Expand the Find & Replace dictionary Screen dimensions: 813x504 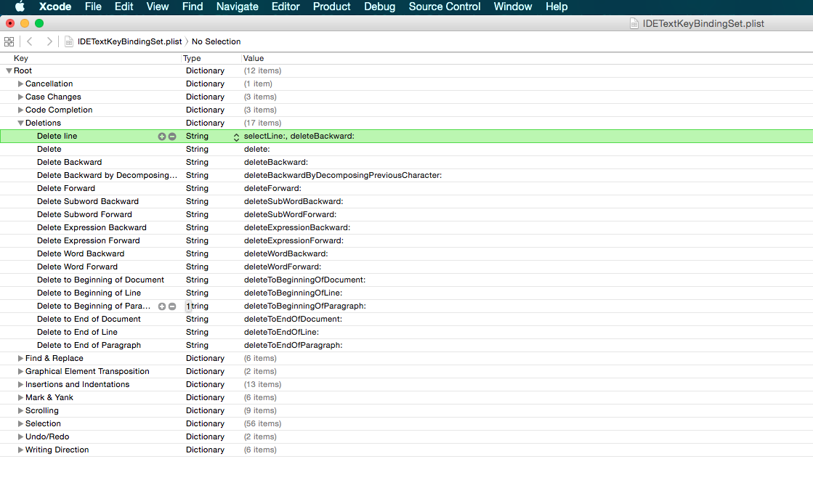pos(21,358)
